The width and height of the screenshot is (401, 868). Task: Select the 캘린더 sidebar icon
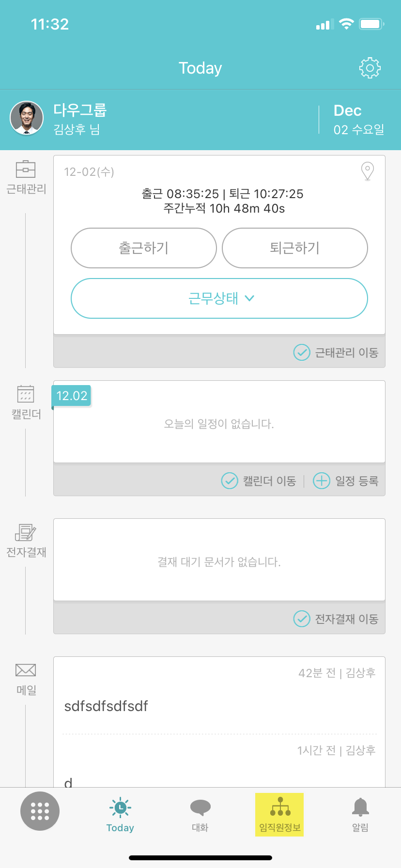[26, 394]
